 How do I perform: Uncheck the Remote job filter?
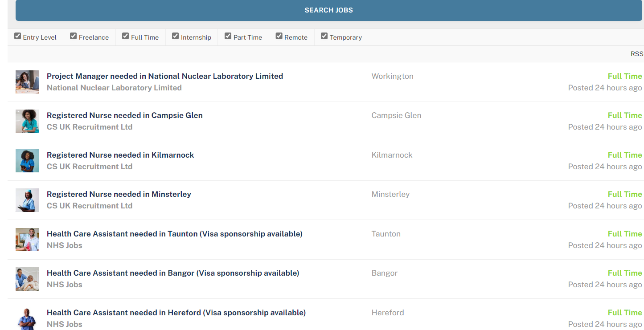click(279, 36)
